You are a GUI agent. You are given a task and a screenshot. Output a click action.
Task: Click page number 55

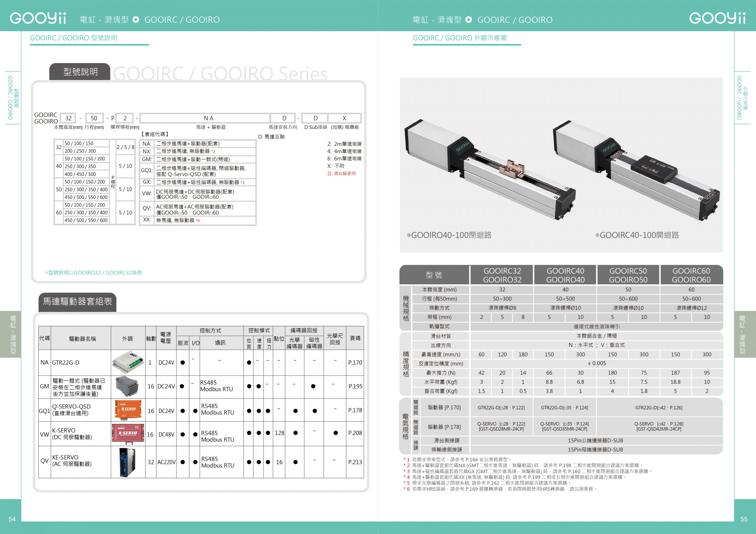coord(744,519)
